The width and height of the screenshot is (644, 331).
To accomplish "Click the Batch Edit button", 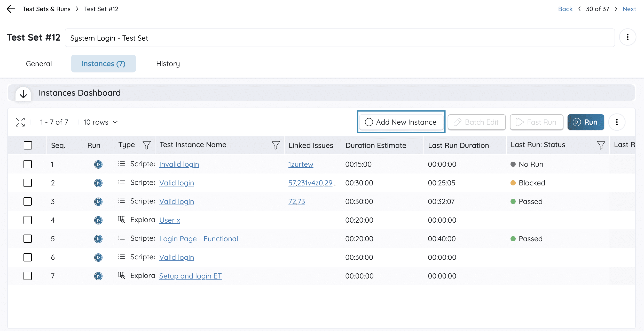I will (477, 122).
